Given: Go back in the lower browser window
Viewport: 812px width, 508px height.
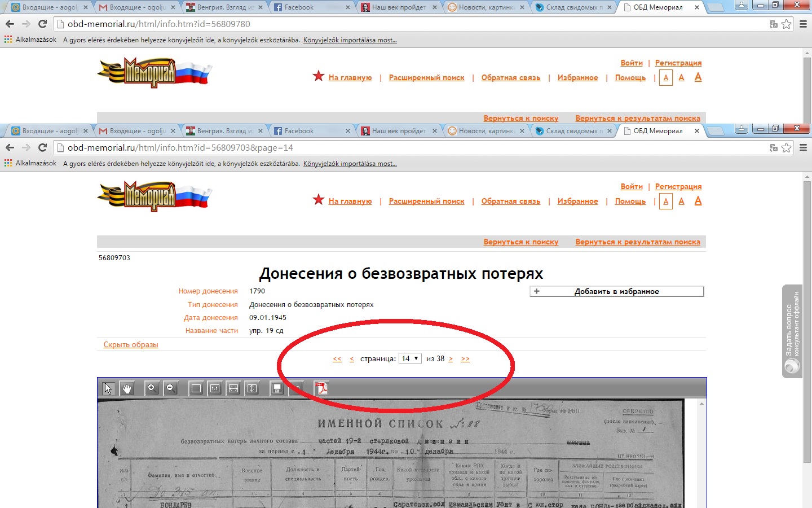Looking at the screenshot, I should click(10, 147).
